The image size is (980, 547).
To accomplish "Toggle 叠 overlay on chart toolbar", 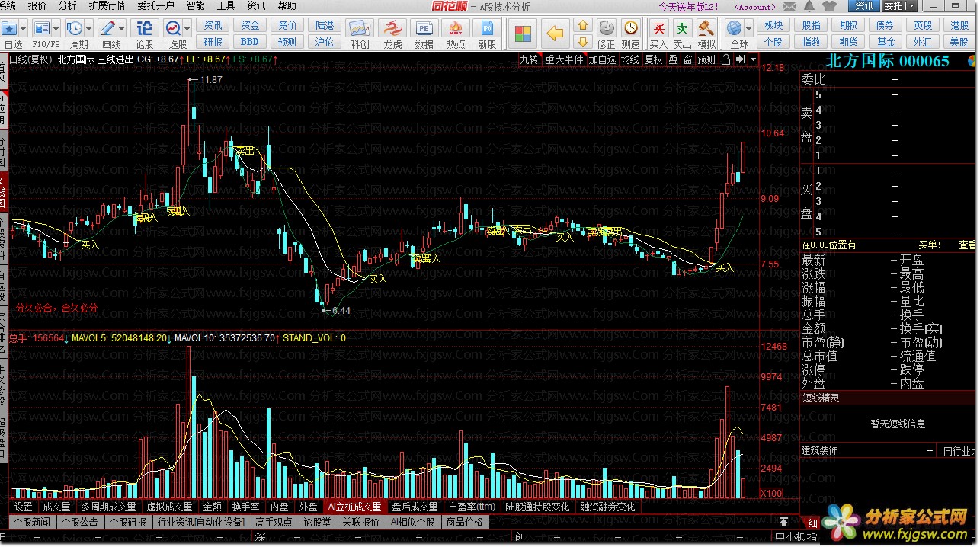I will coord(674,59).
